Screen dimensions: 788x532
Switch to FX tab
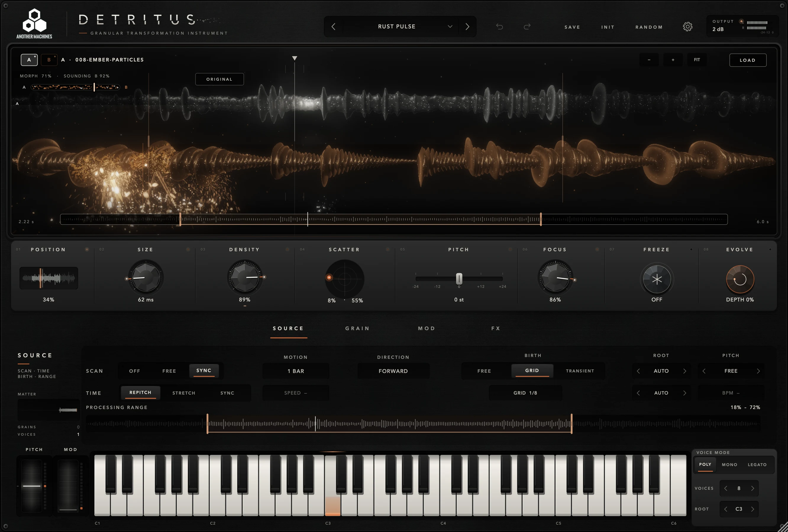coord(496,328)
